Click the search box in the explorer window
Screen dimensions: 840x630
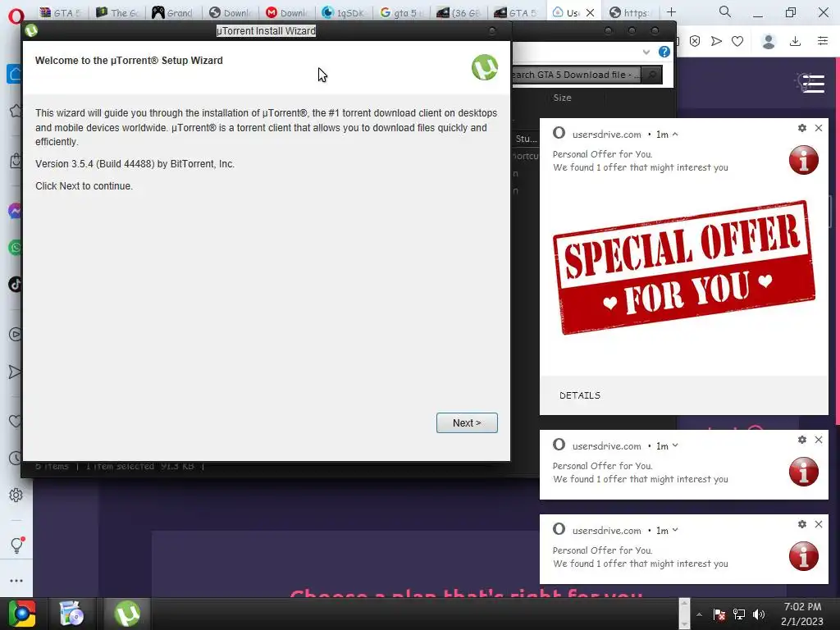[576, 75]
